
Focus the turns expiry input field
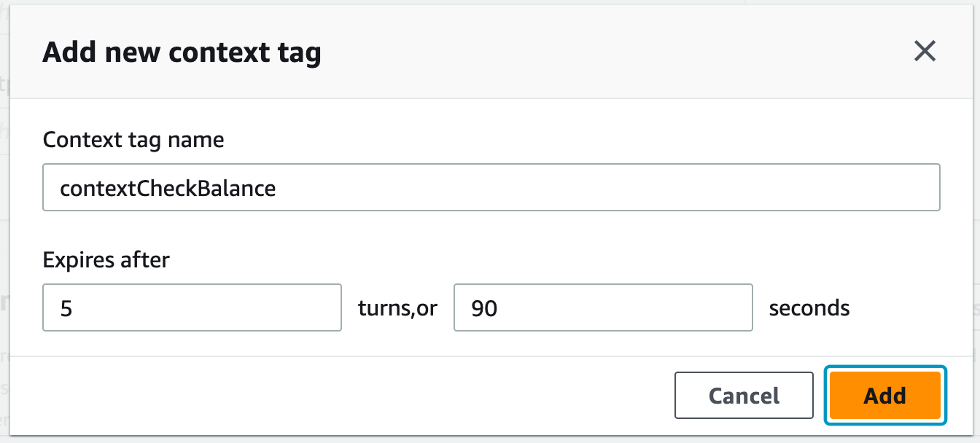click(192, 308)
